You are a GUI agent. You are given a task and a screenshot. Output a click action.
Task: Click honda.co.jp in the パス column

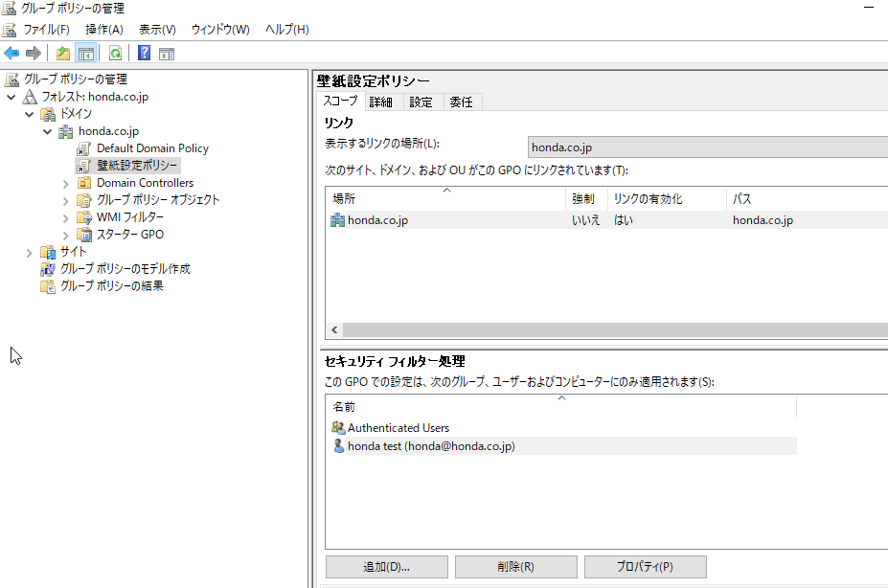click(763, 220)
